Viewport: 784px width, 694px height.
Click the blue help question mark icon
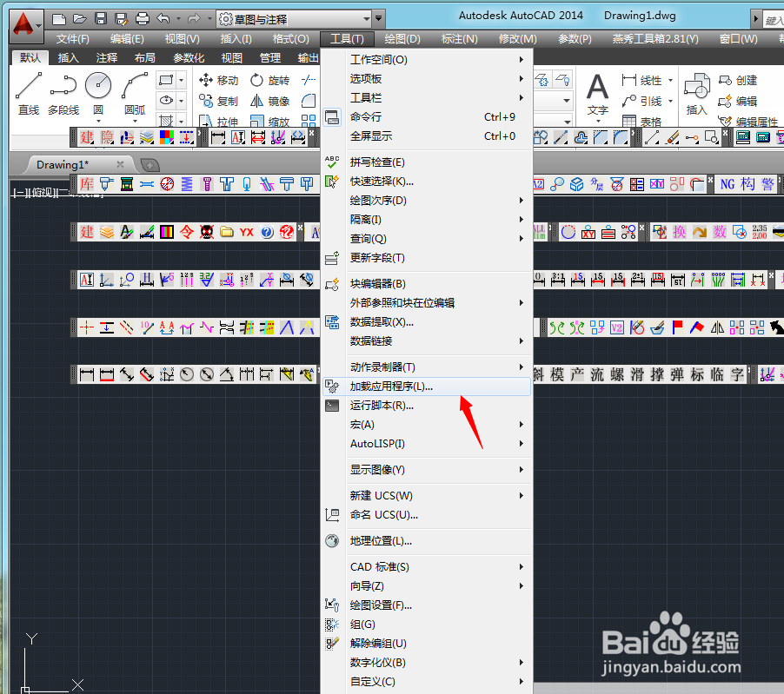pos(267,232)
